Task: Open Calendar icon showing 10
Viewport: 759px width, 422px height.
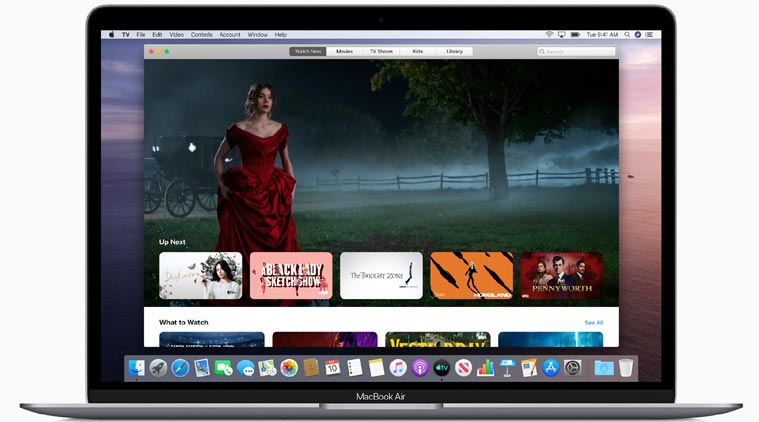Action: point(333,368)
